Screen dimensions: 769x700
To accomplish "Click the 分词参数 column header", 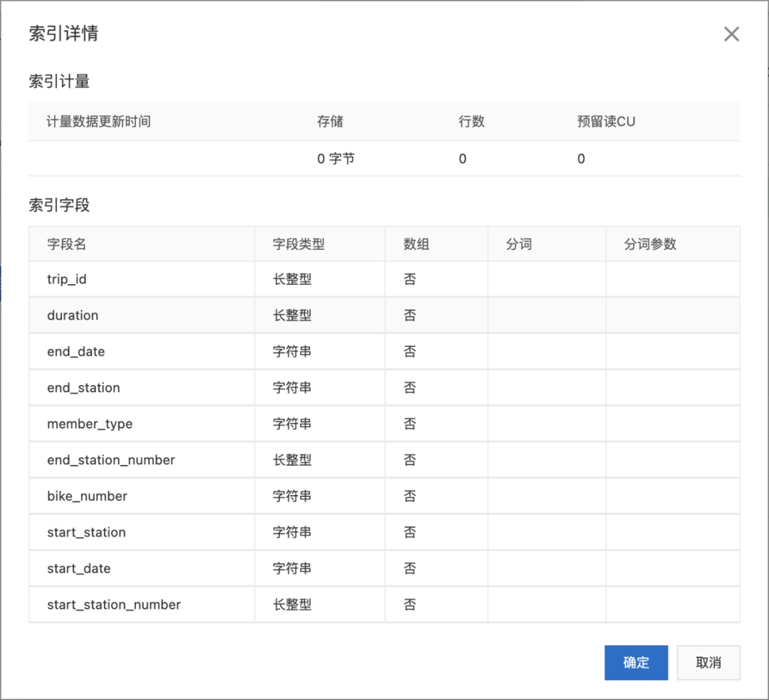I will (x=650, y=244).
